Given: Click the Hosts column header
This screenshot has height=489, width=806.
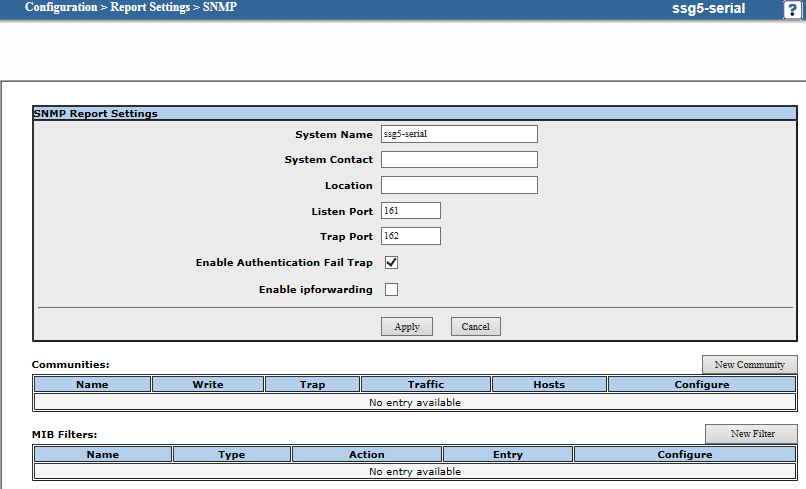Looking at the screenshot, I should coord(549,384).
